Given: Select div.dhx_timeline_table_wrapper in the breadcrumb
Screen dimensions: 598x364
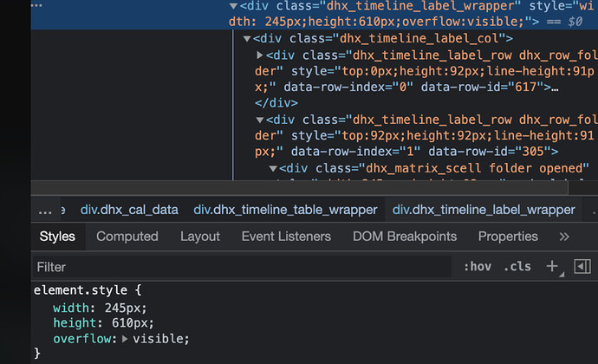Looking at the screenshot, I should pyautogui.click(x=285, y=210).
